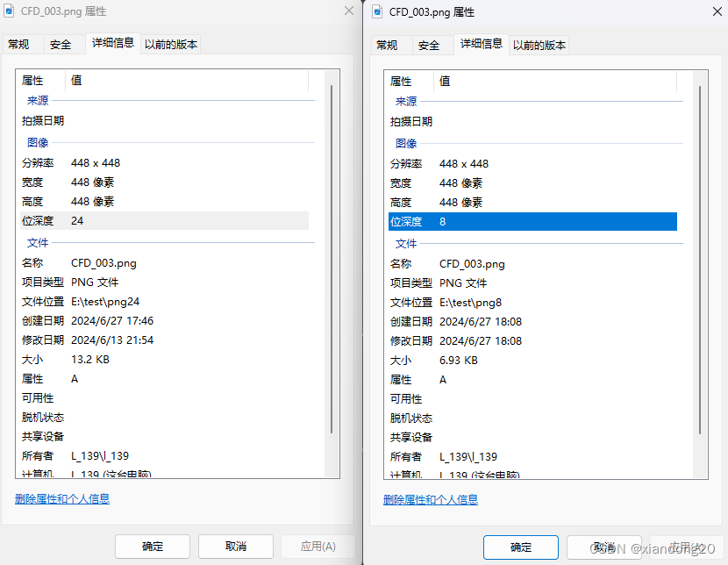Select the 位深度 8 row in right window
Screen dimensions: 728x565
532,222
